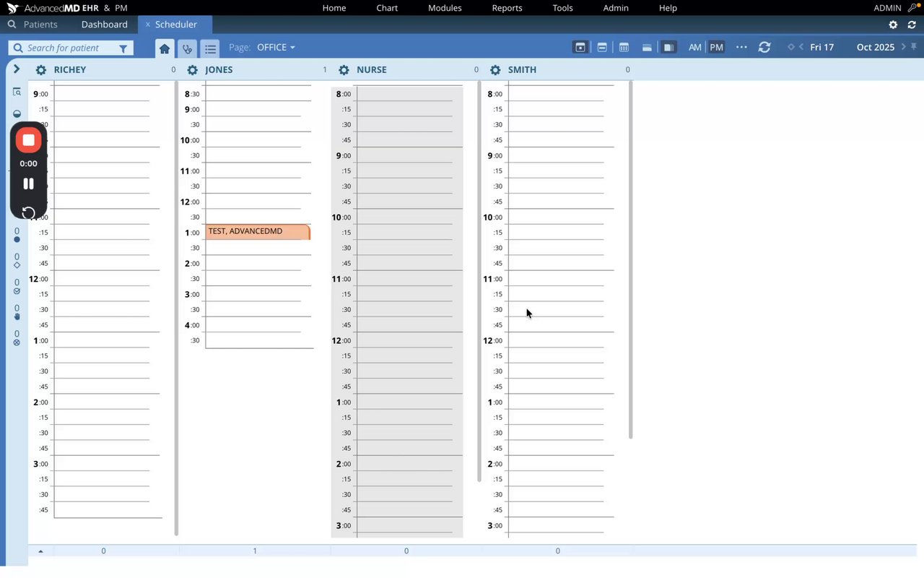
Task: Switch to the Dashboard tab
Action: 104,25
